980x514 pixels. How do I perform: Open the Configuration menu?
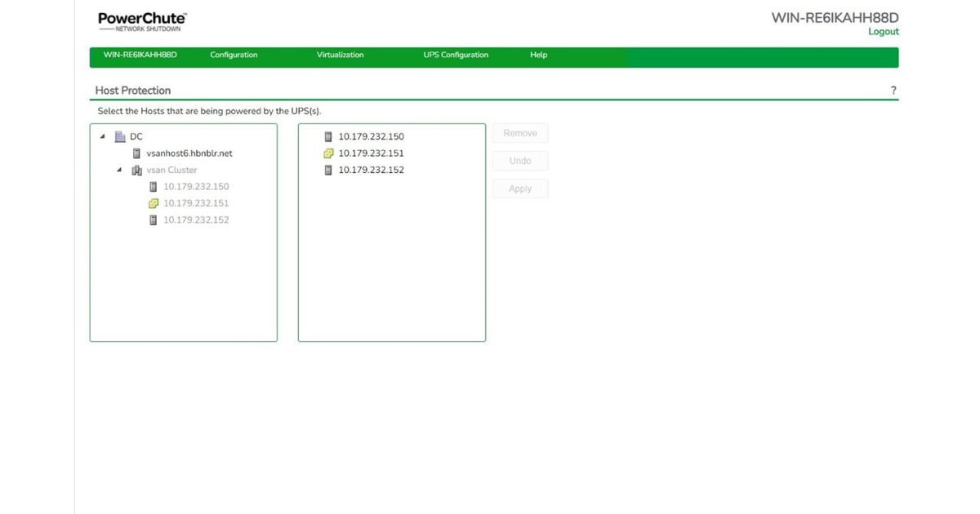tap(234, 55)
